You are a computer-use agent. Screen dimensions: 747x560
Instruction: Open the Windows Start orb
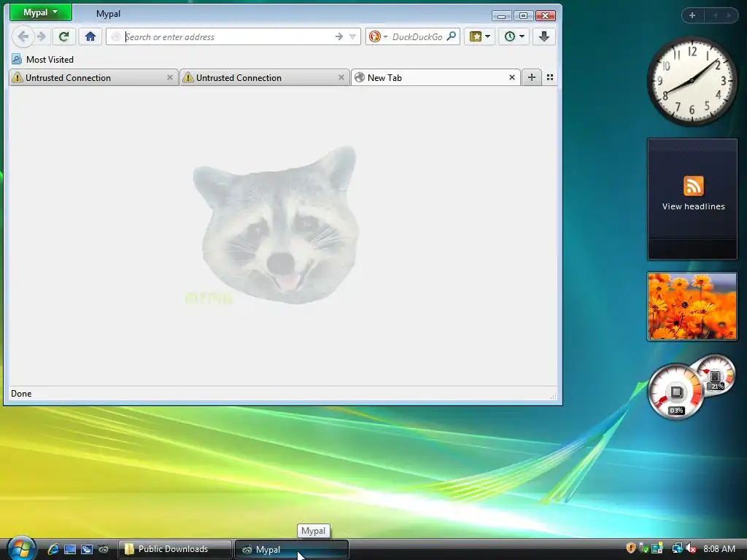tap(21, 548)
